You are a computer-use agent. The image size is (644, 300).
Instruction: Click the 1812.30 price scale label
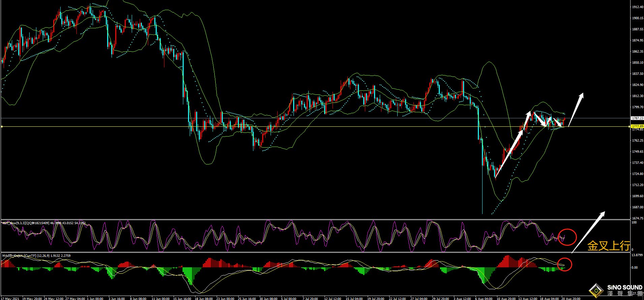638,96
